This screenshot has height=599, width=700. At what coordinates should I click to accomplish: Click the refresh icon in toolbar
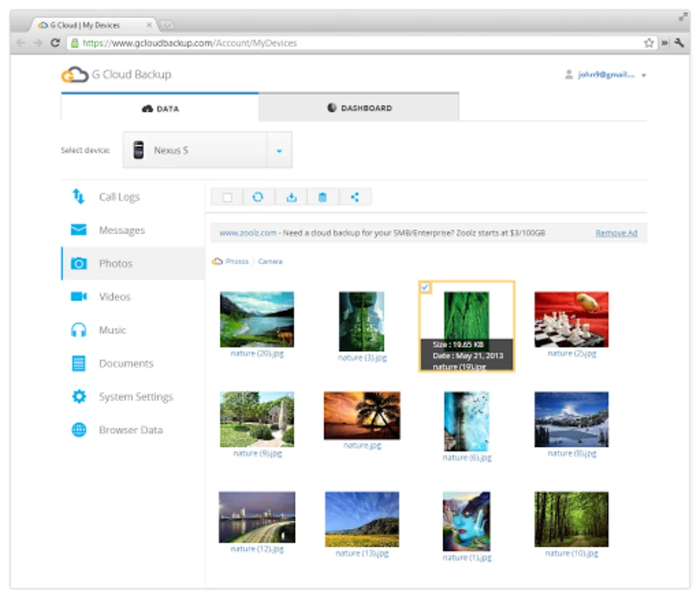tap(258, 197)
